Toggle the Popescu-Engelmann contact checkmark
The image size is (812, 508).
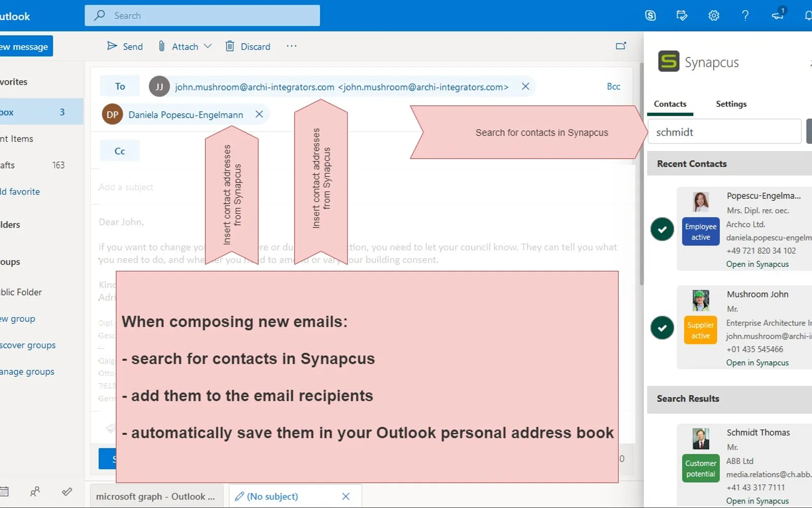[662, 229]
